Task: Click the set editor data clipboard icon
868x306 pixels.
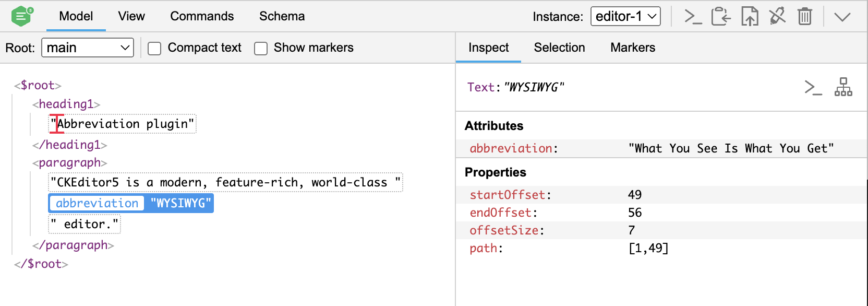Action: (721, 17)
